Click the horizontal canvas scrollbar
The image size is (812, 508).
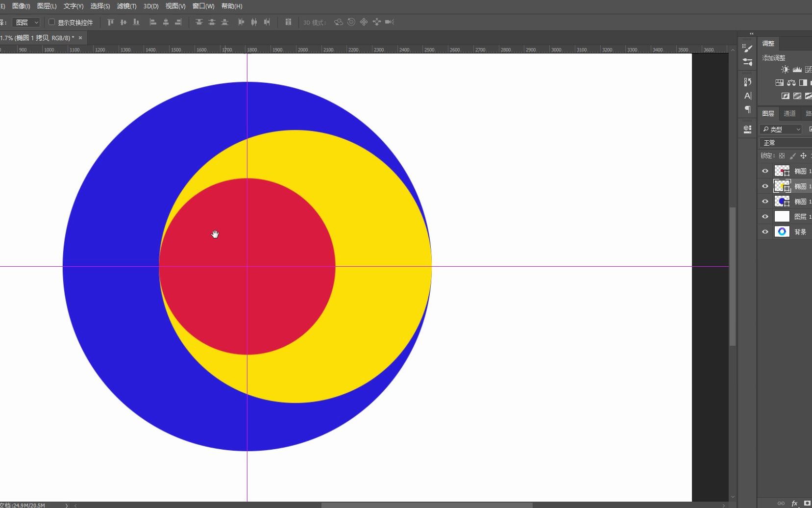[x=427, y=505]
